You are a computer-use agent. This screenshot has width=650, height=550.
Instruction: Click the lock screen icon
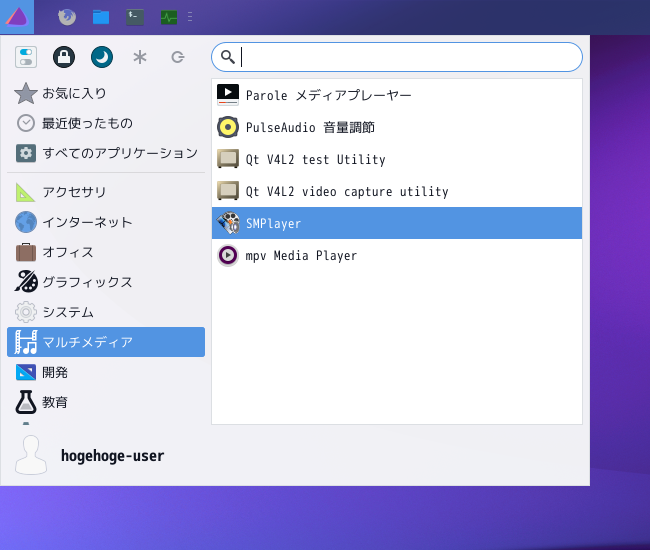[x=64, y=57]
